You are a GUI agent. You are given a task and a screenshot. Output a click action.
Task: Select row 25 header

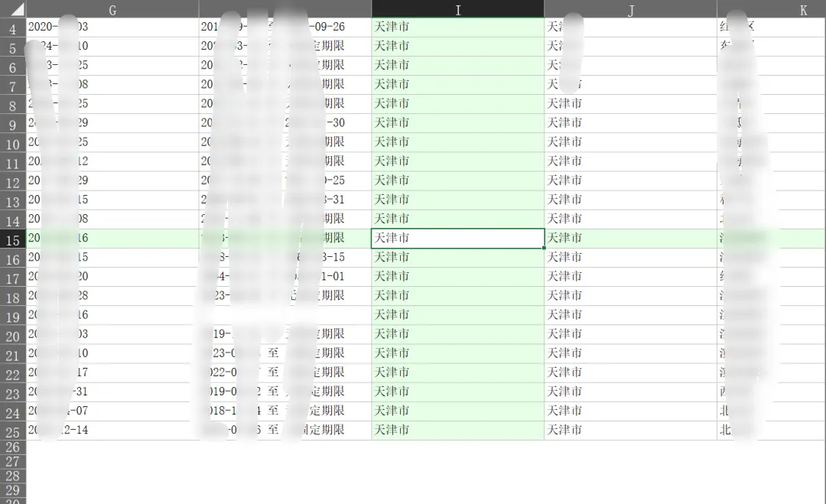[x=13, y=431]
